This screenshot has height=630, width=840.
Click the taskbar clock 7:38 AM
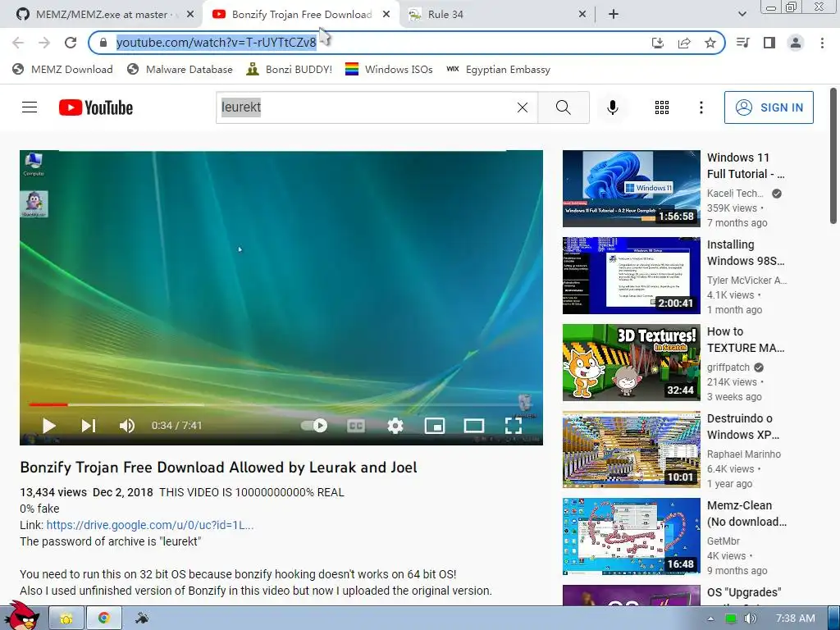pyautogui.click(x=796, y=619)
